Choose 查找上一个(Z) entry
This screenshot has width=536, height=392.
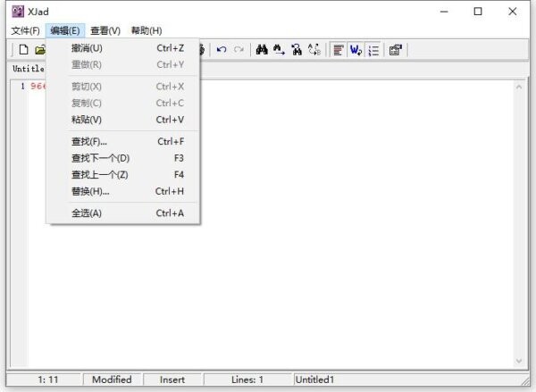[x=123, y=175]
